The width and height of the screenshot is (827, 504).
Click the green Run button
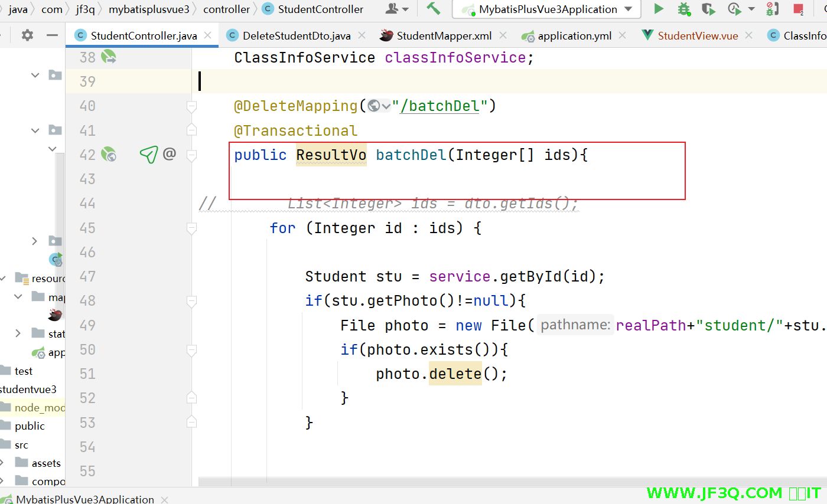tap(659, 9)
